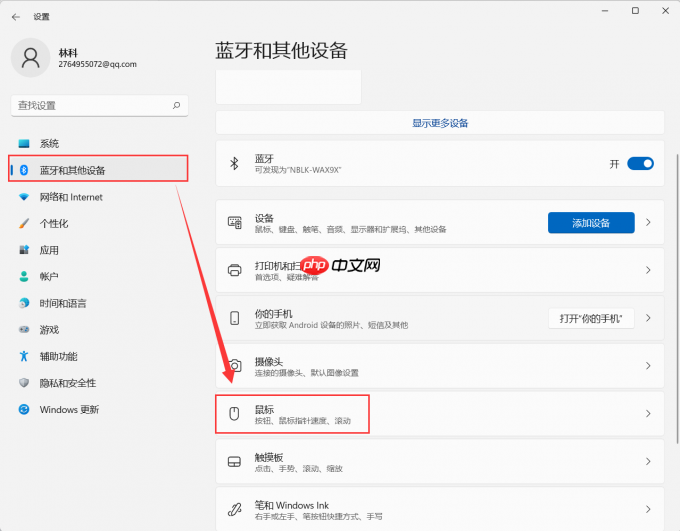Open the 触摸板 settings row

440,461
